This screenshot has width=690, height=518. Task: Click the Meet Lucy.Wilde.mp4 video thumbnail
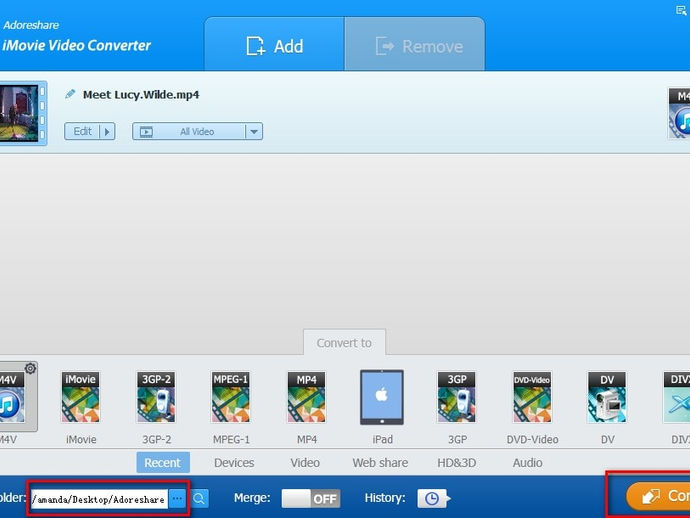pos(22,113)
